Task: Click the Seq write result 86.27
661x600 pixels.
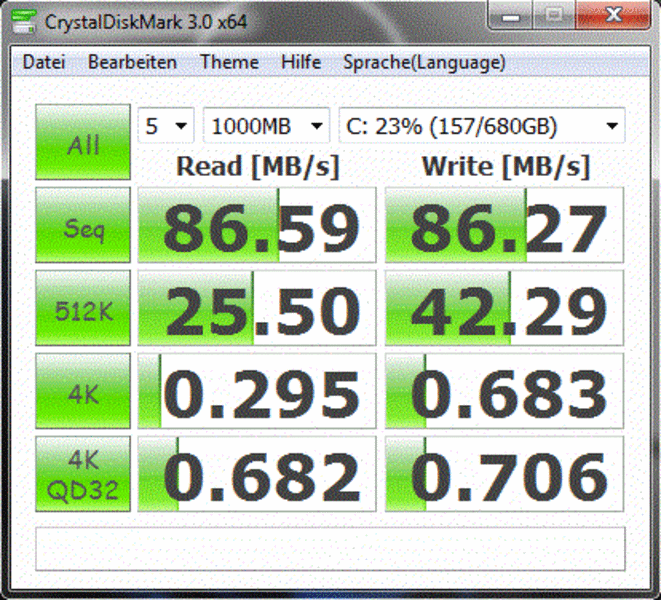Action: (x=504, y=225)
